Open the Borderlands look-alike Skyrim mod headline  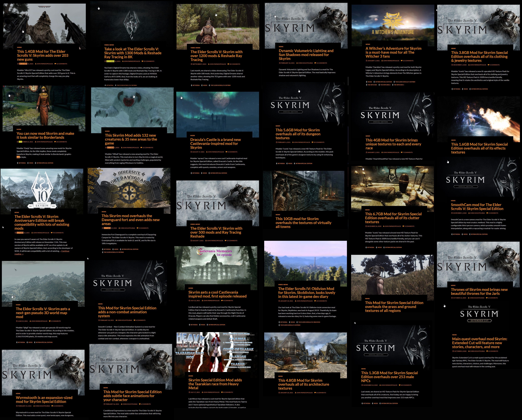point(45,135)
